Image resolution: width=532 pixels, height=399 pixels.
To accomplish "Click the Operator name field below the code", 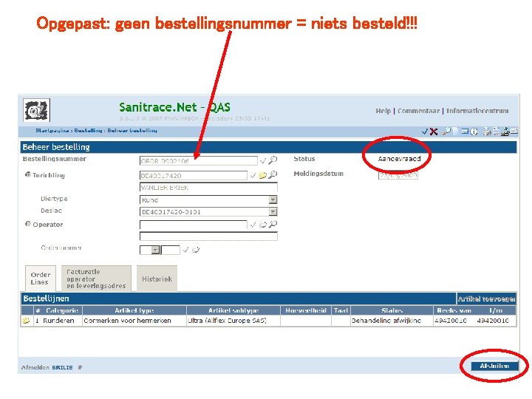I will pyautogui.click(x=208, y=236).
